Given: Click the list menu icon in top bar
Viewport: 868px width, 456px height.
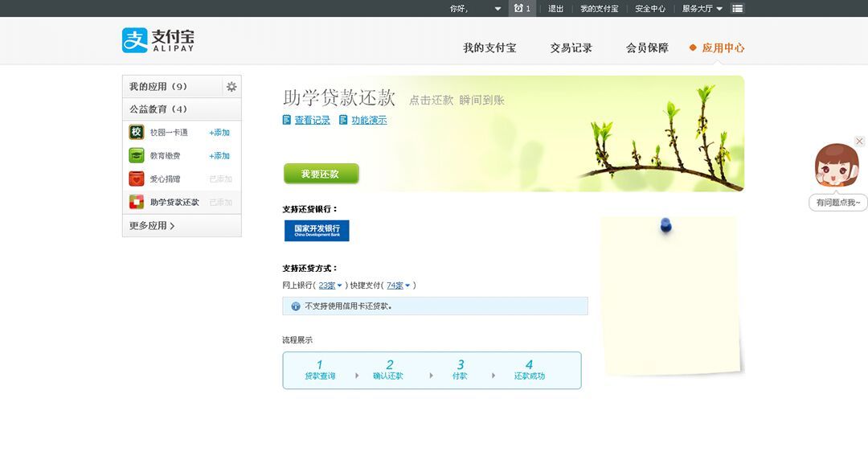Looking at the screenshot, I should [x=738, y=9].
